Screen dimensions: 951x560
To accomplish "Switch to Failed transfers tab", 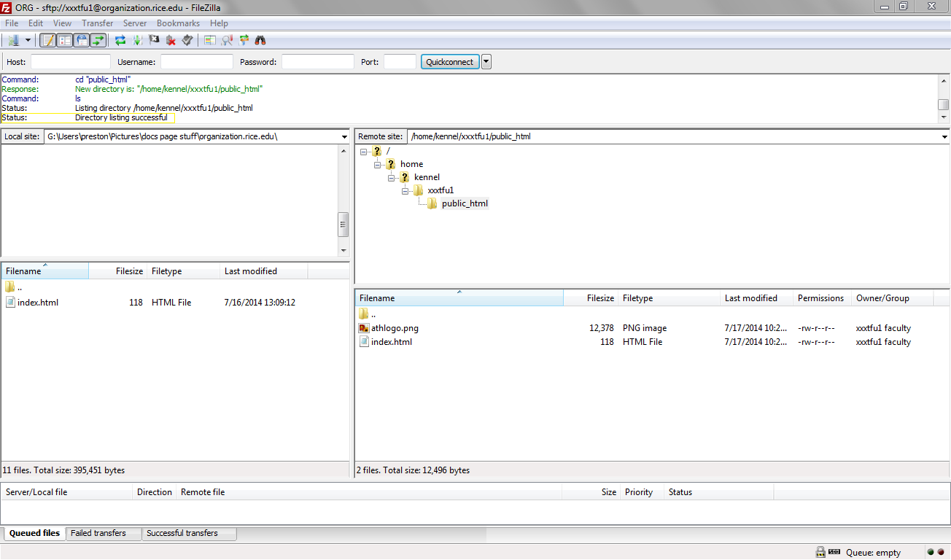I will pos(98,533).
